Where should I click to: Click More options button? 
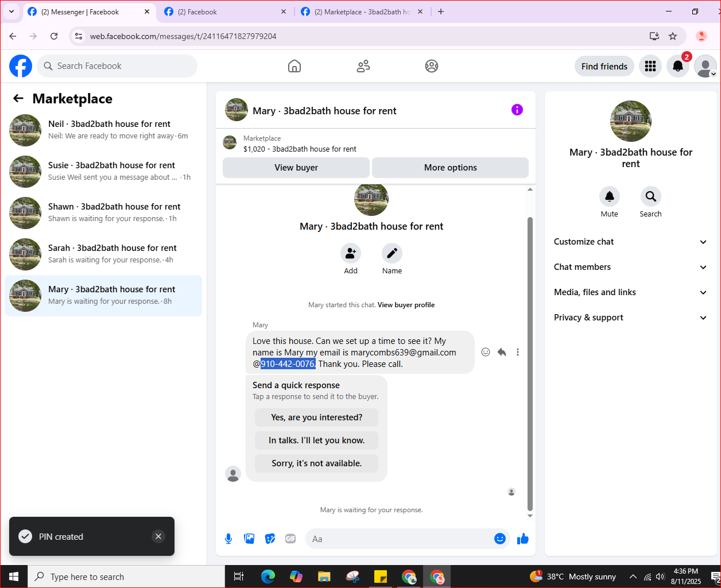[x=451, y=168]
